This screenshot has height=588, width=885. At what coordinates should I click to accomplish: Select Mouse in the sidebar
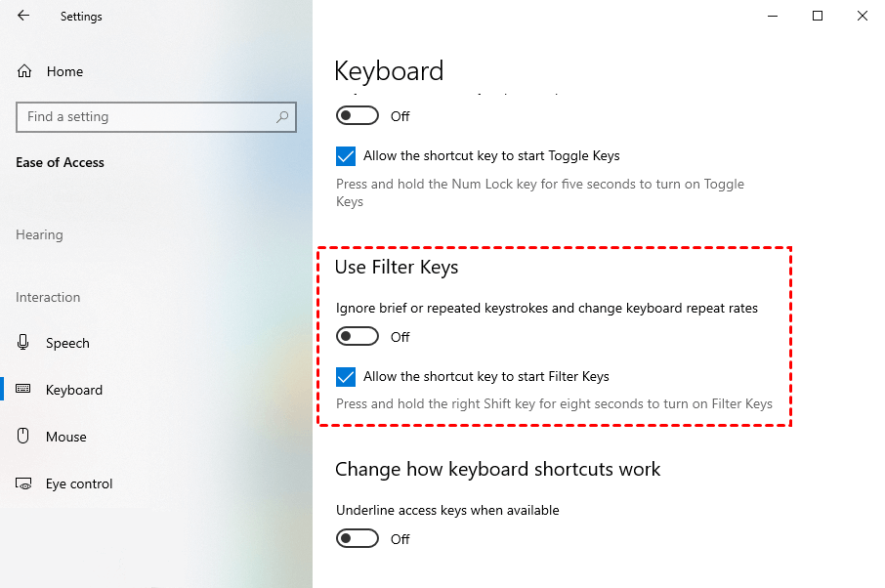tap(66, 437)
